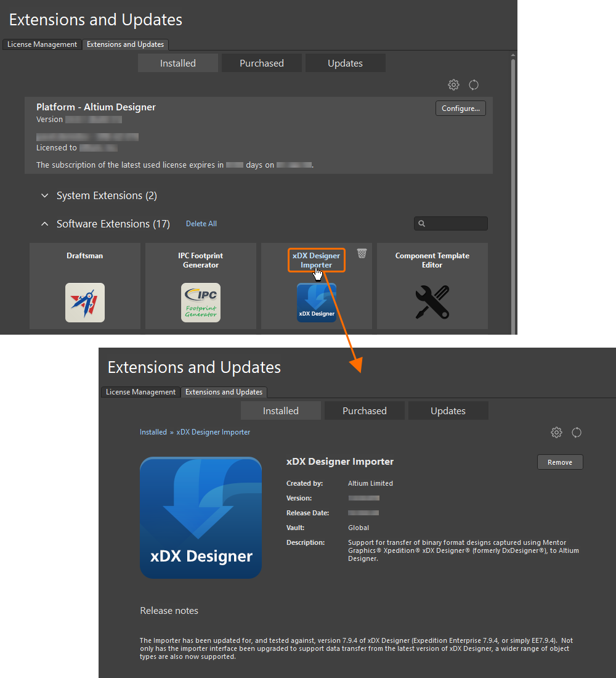Open settings gear in the extensions list view
The image size is (616, 678).
click(453, 85)
